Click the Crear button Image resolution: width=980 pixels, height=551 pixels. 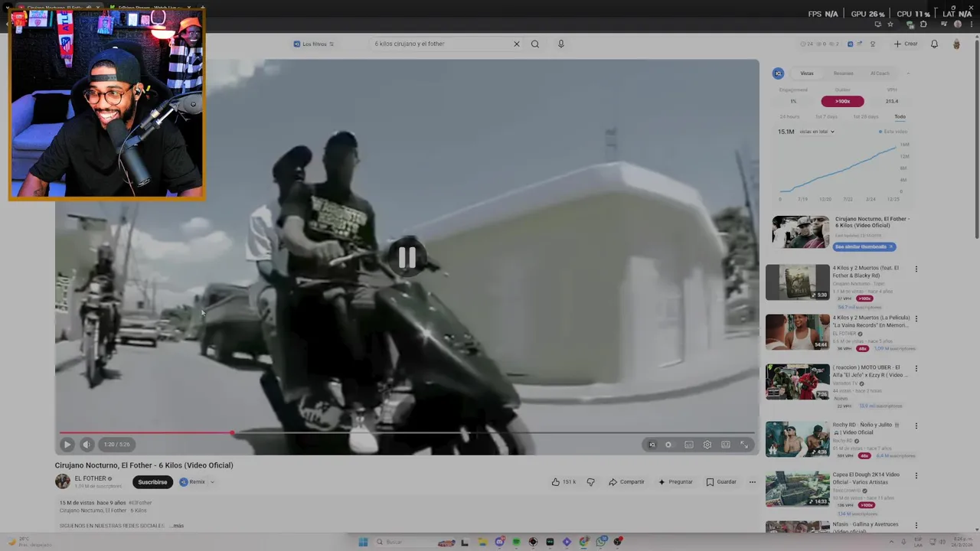[906, 44]
